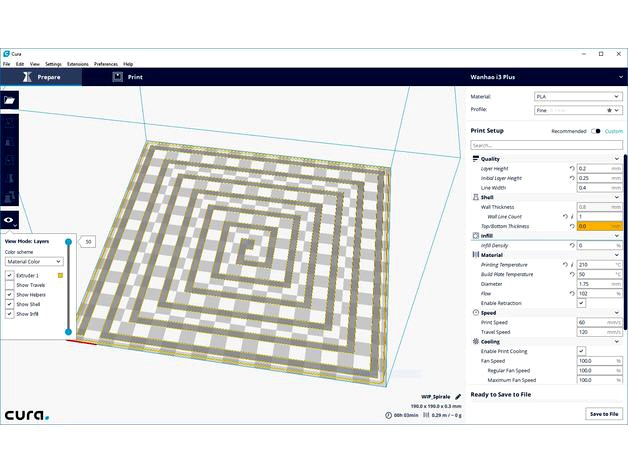The image size is (628, 472).
Task: Click the Save to File button
Action: (x=604, y=414)
